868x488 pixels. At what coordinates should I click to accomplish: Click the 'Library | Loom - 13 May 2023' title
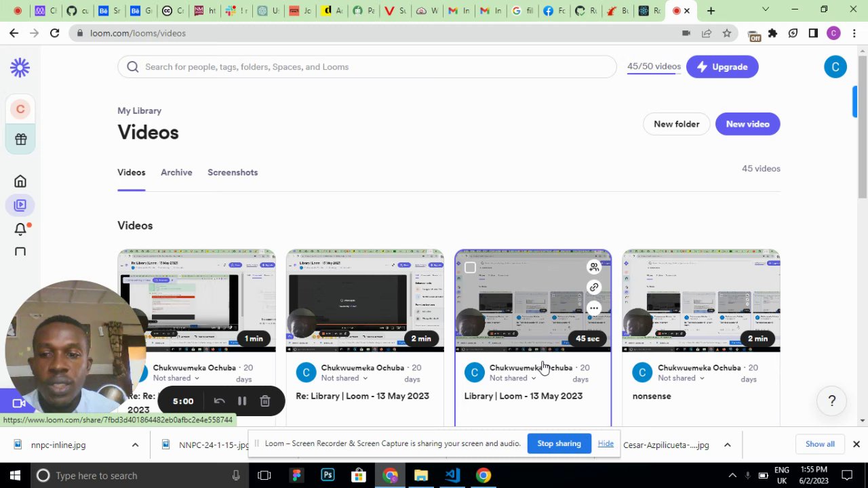523,396
